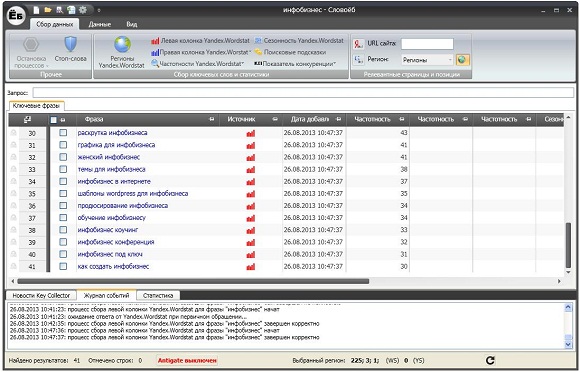The height and width of the screenshot is (372, 580).
Task: Open Регионы Yandex.Wordstat globe
Action: point(122,44)
